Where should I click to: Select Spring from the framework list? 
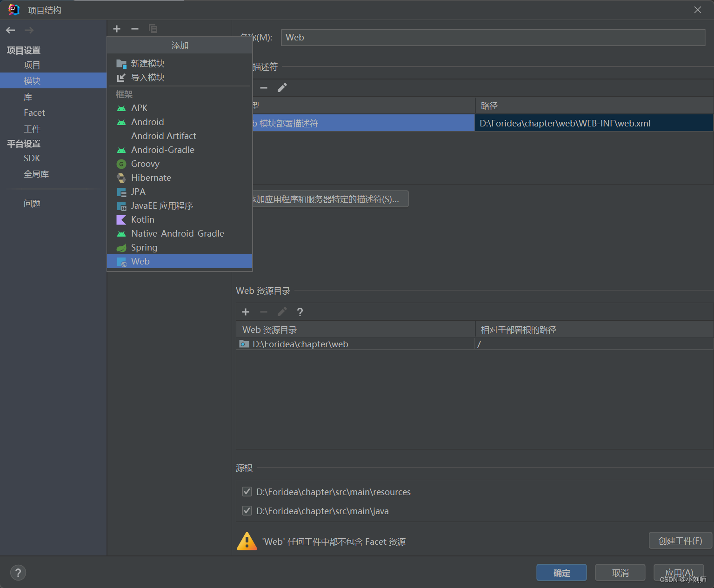coord(144,247)
